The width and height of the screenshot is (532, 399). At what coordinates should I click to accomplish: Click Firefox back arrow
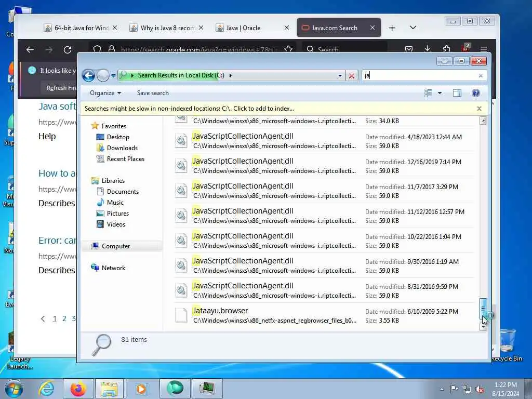tap(30, 50)
